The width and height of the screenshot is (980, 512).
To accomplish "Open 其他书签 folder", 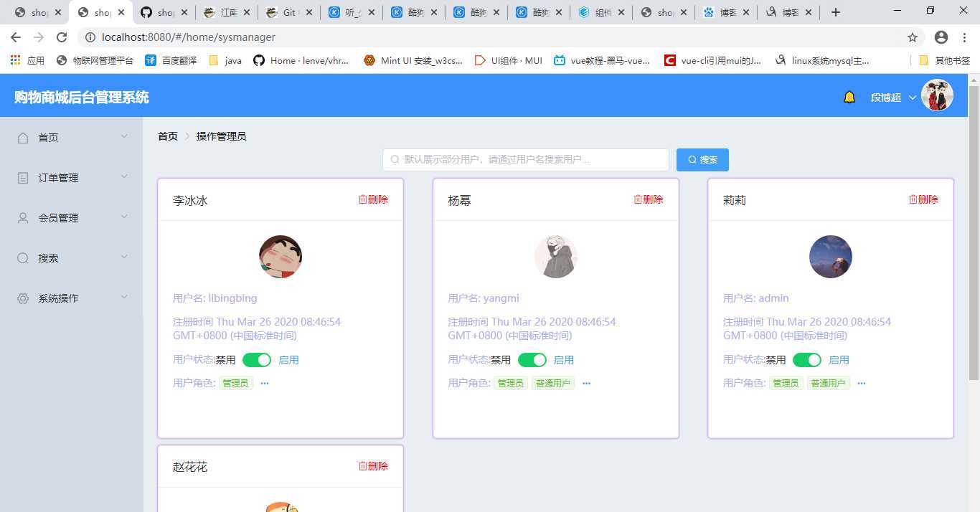I will pyautogui.click(x=945, y=61).
